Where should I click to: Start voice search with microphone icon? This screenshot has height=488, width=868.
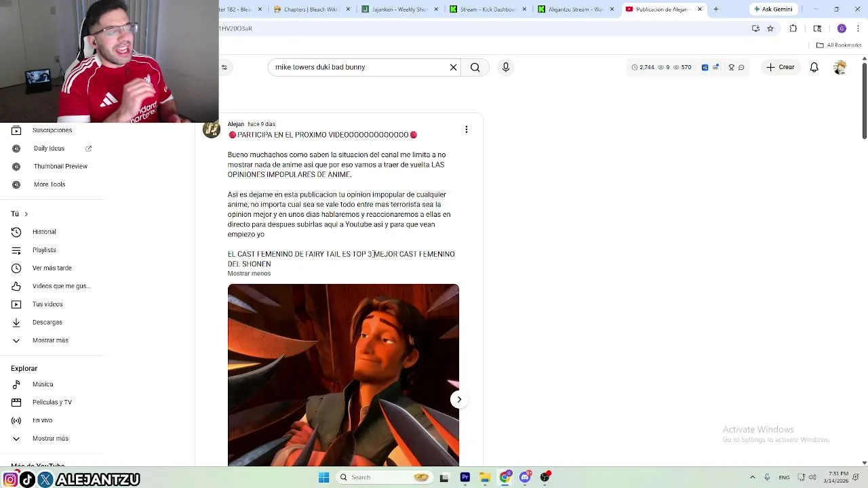coord(505,67)
